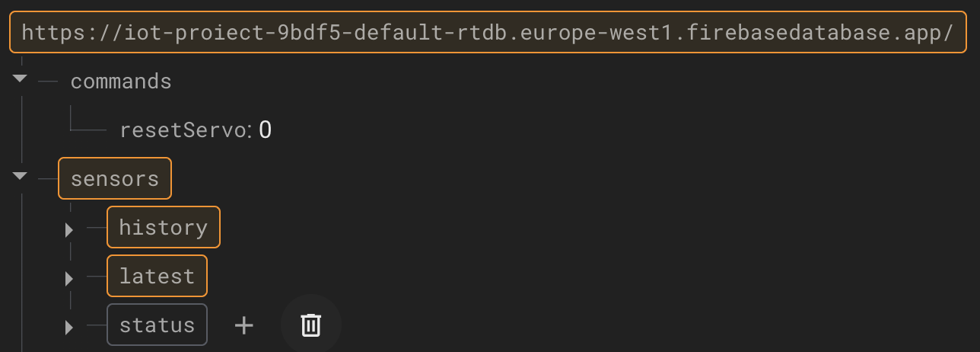The width and height of the screenshot is (980, 352).
Task: Select the commands key label
Action: [121, 81]
